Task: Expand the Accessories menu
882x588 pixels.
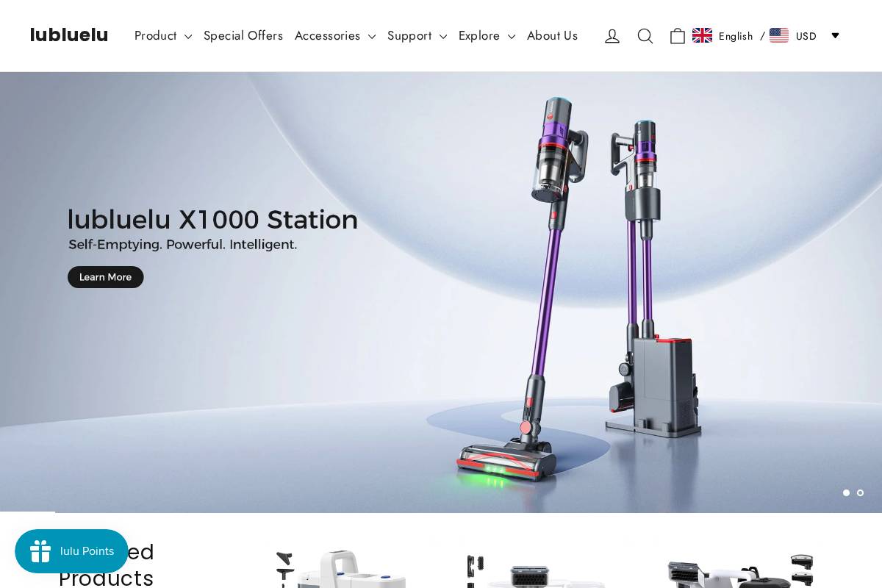Action: [x=335, y=35]
